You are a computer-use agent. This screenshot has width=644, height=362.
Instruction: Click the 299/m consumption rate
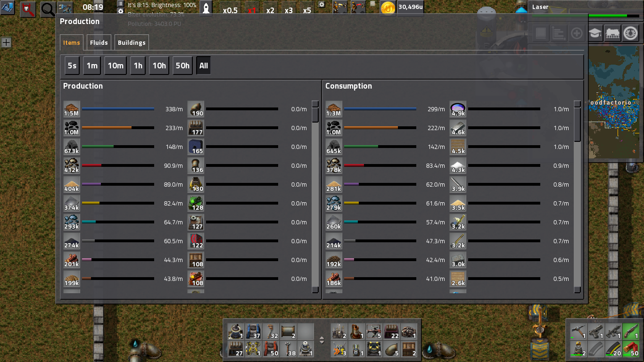pos(436,109)
